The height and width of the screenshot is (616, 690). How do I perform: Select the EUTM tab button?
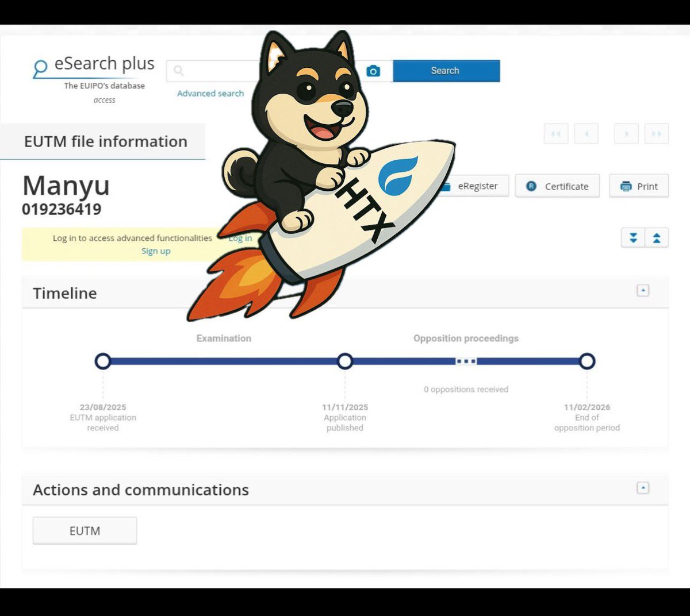(85, 531)
